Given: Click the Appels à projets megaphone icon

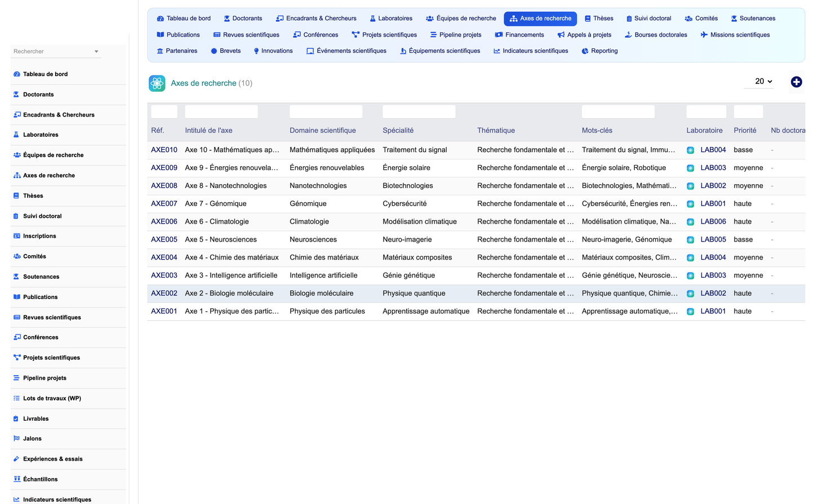Looking at the screenshot, I should click(x=561, y=35).
